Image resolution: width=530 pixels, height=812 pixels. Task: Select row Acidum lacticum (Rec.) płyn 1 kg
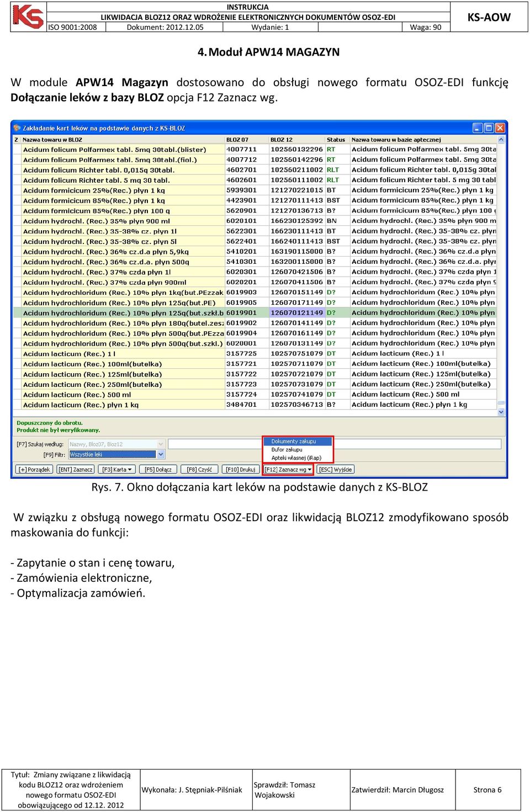[255, 405]
